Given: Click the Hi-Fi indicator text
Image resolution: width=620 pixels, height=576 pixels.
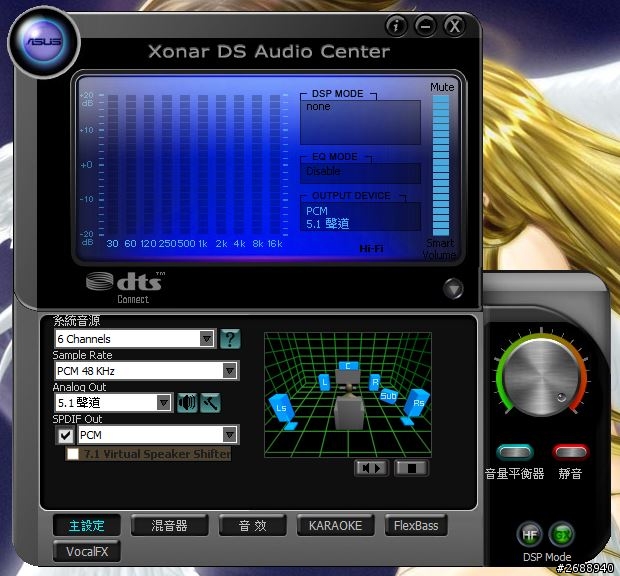Looking at the screenshot, I should (371, 249).
